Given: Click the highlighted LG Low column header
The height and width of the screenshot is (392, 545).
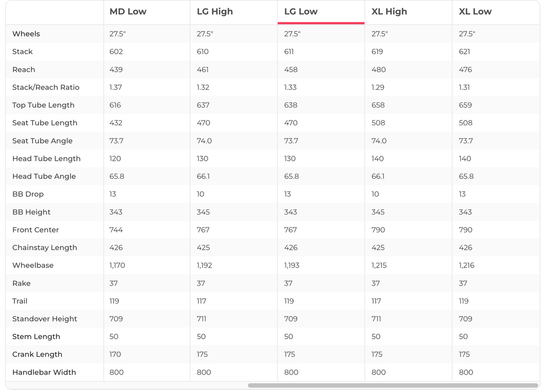Looking at the screenshot, I should coord(301,12).
